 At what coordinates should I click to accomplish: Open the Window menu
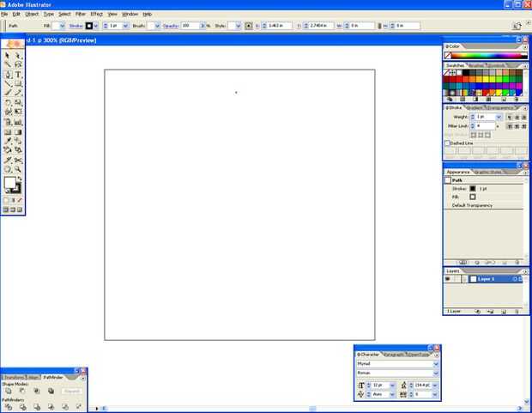point(130,15)
